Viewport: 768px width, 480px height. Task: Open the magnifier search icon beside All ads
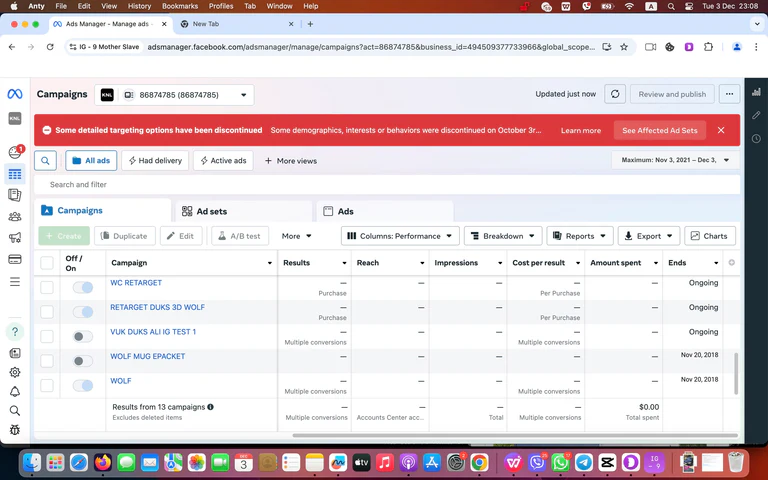click(x=45, y=160)
